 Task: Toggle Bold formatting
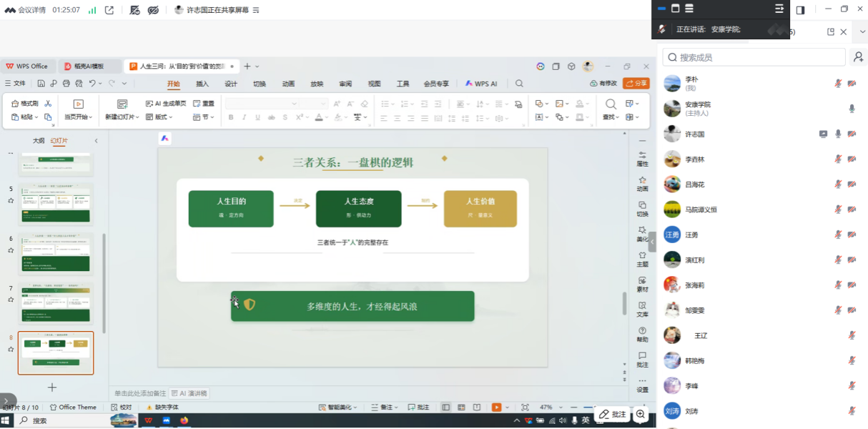231,117
